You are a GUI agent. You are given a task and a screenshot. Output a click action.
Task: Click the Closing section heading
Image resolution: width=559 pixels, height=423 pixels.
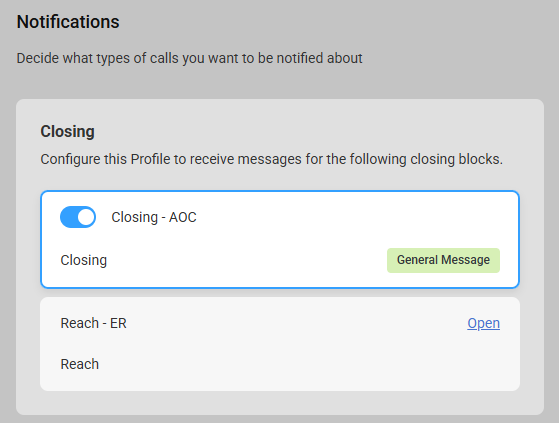tap(67, 131)
